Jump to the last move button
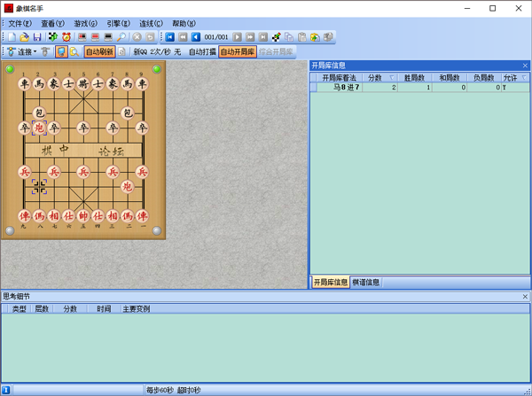The height and width of the screenshot is (396, 532). [263, 37]
